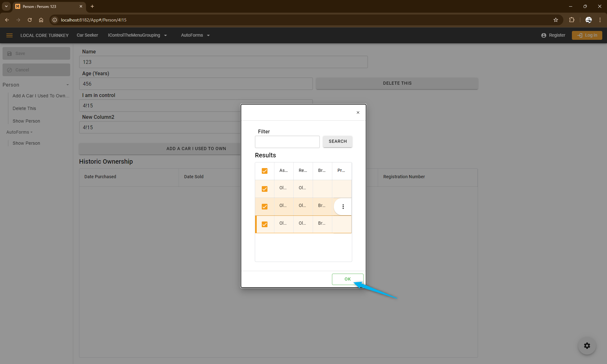Viewport: 607px width, 364px height.
Task: Uncheck the first result row checkbox
Action: [x=265, y=189]
